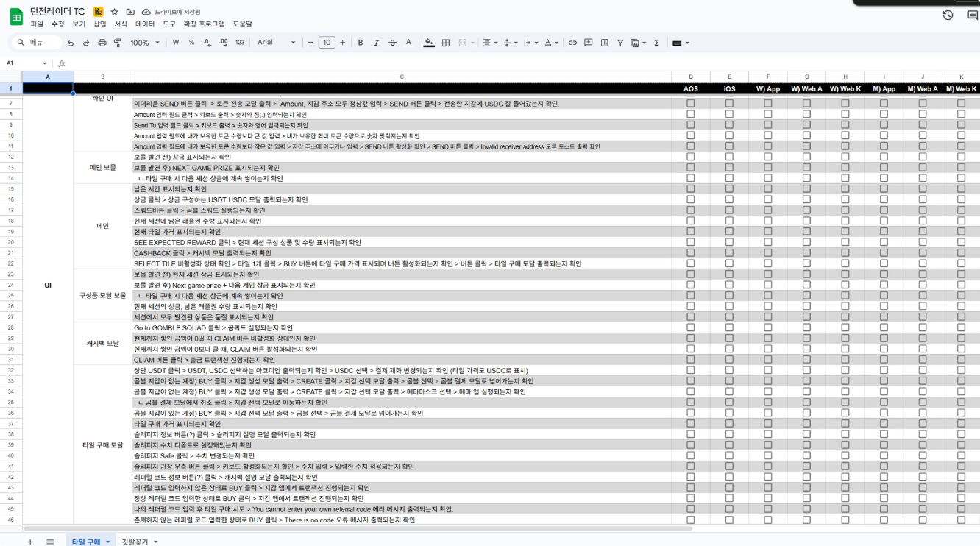
Task: Open the text color picker
Action: 409,43
